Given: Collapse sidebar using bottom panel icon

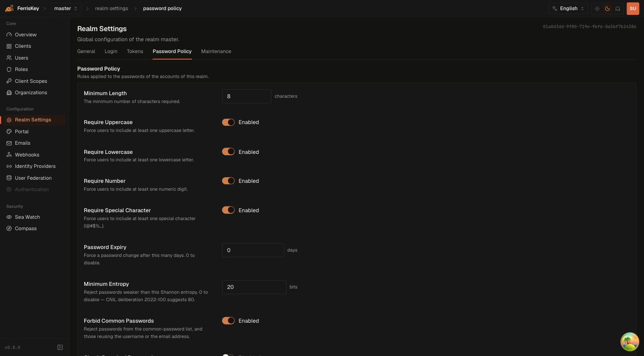Looking at the screenshot, I should pos(60,347).
